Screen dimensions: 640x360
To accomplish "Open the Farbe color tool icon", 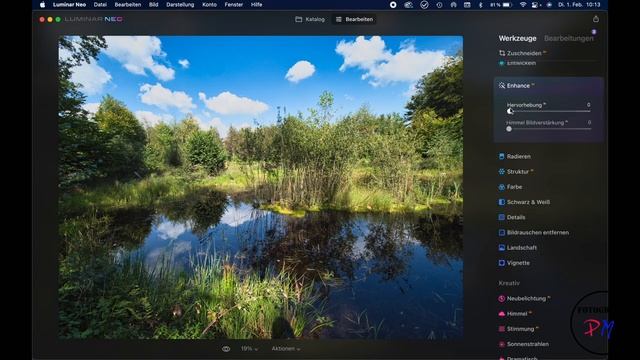I will pos(502,187).
